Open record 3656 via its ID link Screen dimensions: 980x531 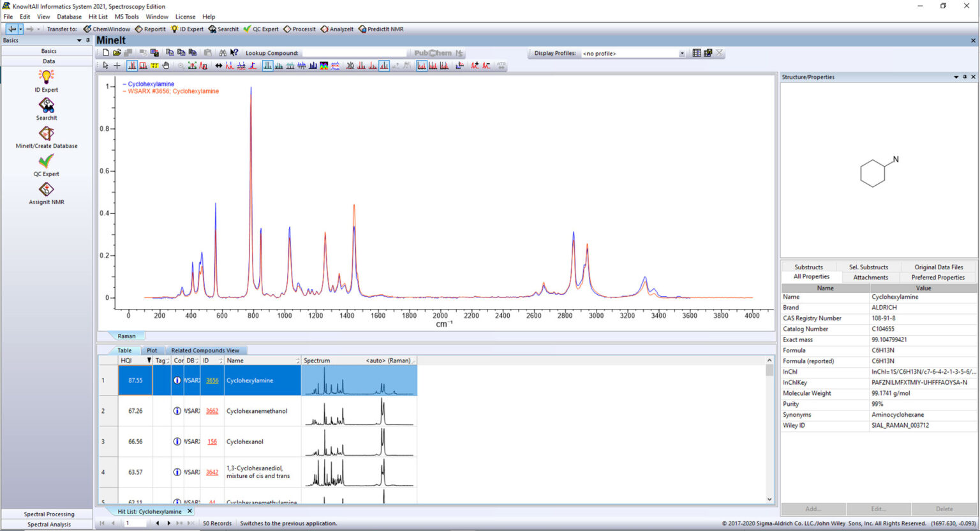click(211, 380)
